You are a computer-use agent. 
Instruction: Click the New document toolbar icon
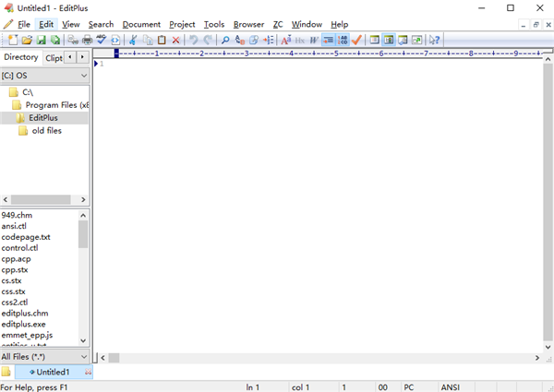13,40
